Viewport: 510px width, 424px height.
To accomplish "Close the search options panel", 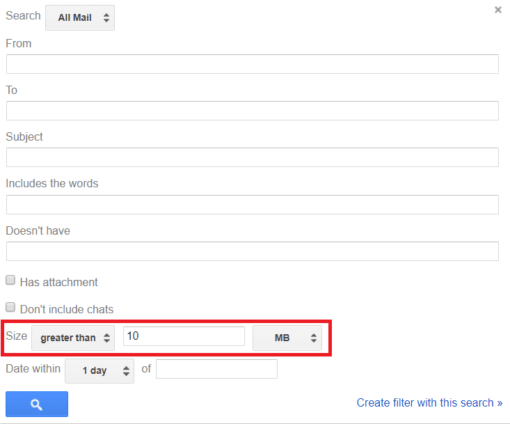I will [498, 10].
